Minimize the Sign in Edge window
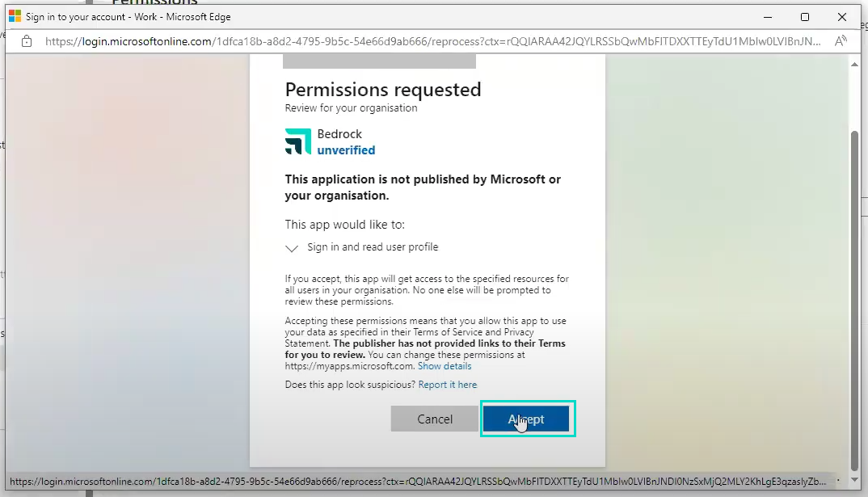The image size is (868, 497). (767, 17)
